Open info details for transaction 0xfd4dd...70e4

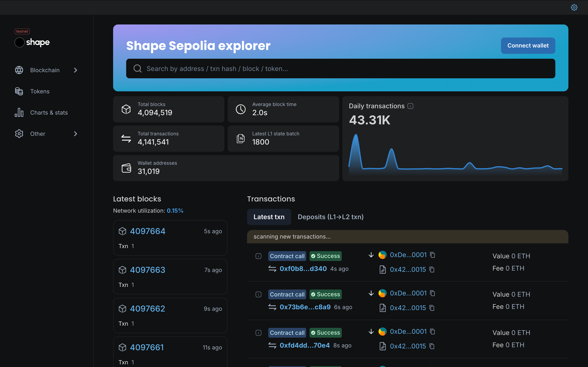tap(258, 333)
